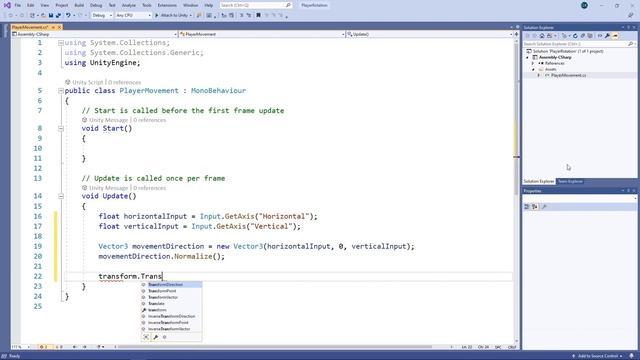Open the Assembly-CSharp project dropdown in navigation bar
The height and width of the screenshot is (360, 640).
click(x=95, y=34)
